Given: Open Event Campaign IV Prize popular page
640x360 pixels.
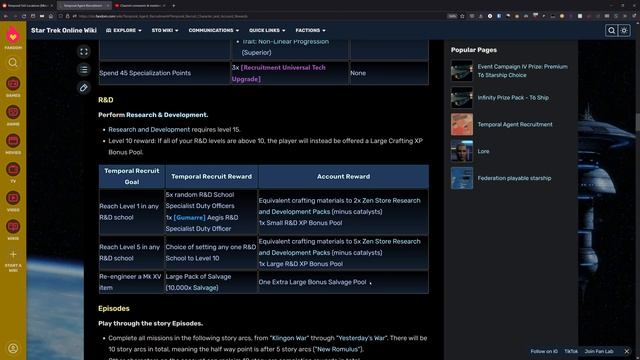Looking at the screenshot, I should pos(522,71).
